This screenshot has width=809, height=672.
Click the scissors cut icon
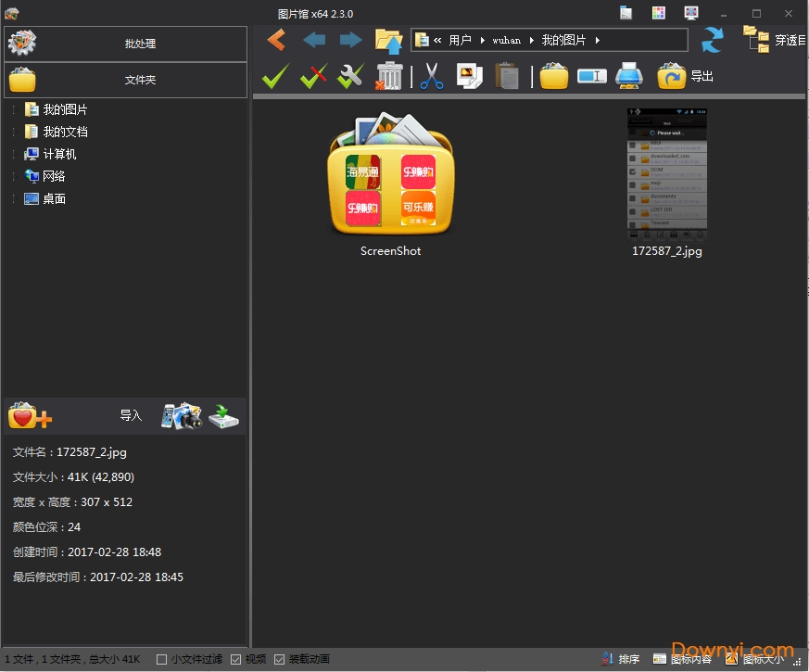click(431, 76)
